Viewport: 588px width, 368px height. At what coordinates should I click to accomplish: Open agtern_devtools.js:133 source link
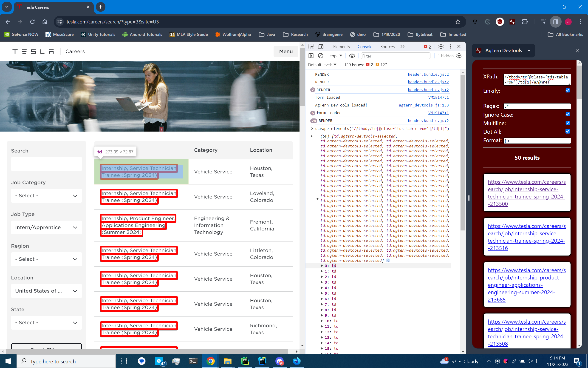pyautogui.click(x=424, y=105)
